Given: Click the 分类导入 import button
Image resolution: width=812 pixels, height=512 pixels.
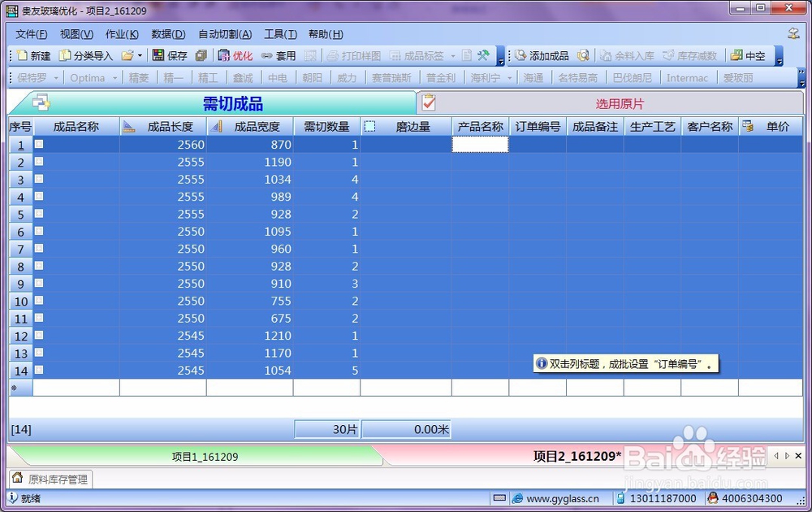Looking at the screenshot, I should pos(86,55).
